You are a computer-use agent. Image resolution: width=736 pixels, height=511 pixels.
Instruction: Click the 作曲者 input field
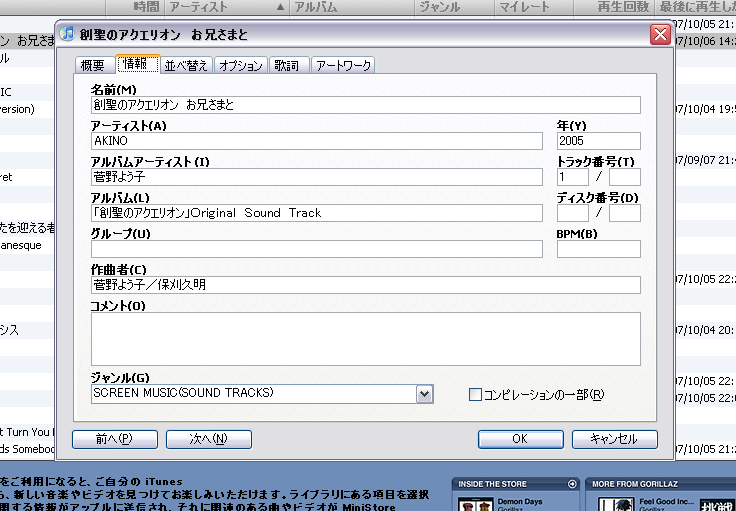point(366,285)
